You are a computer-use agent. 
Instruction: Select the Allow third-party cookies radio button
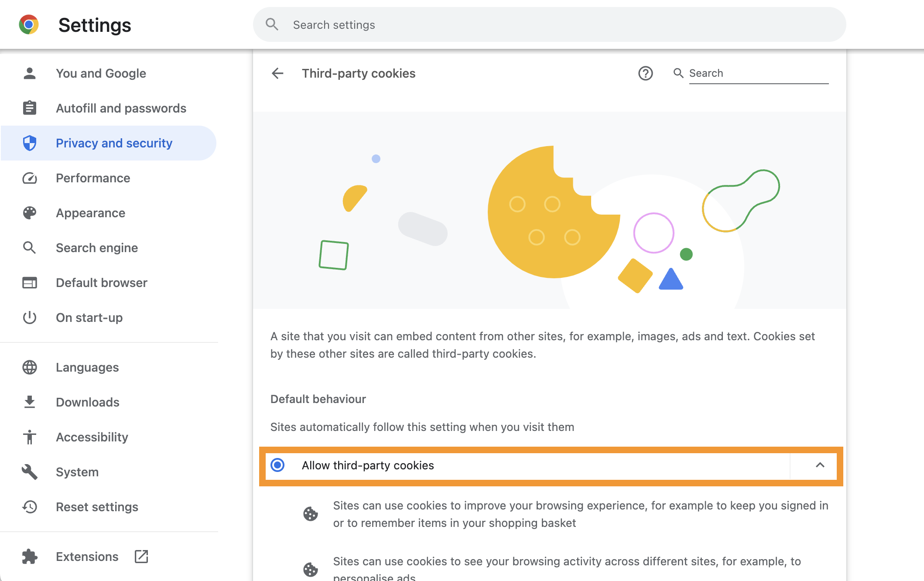(x=278, y=465)
